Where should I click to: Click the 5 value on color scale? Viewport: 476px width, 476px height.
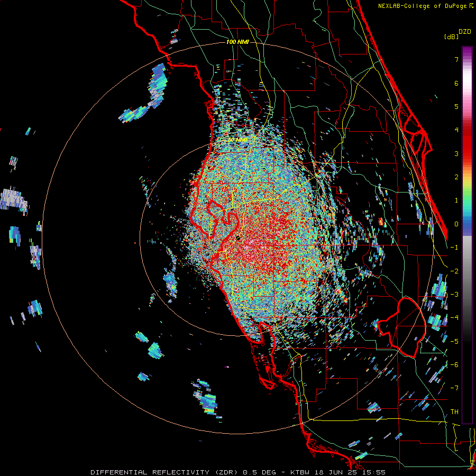point(456,106)
